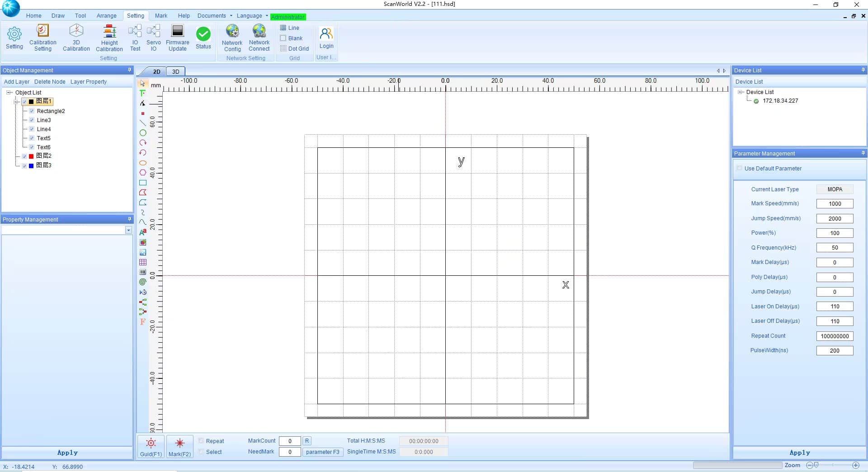The height and width of the screenshot is (472, 868).
Task: Check Use Default Parameter
Action: [740, 168]
